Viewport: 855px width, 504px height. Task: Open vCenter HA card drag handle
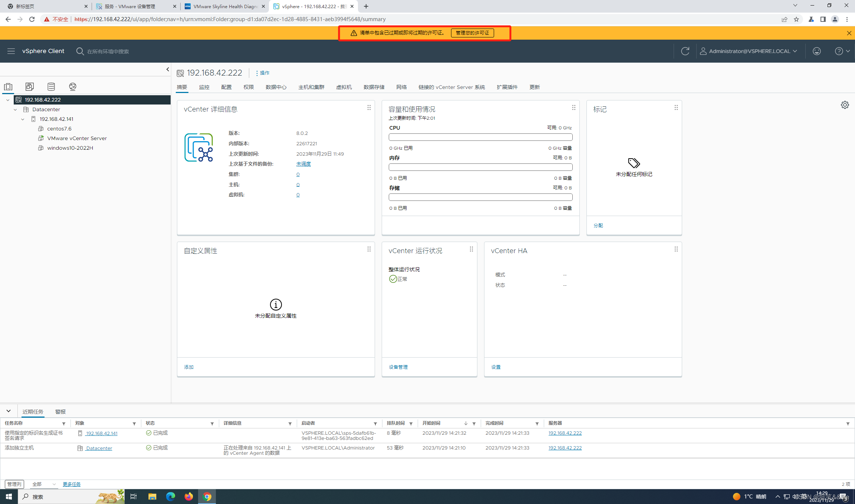(676, 249)
